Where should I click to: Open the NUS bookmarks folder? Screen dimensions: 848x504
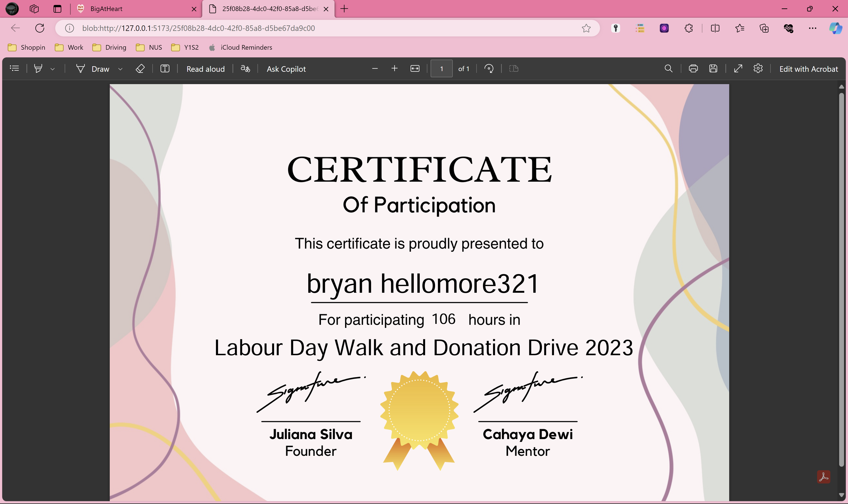coord(149,47)
